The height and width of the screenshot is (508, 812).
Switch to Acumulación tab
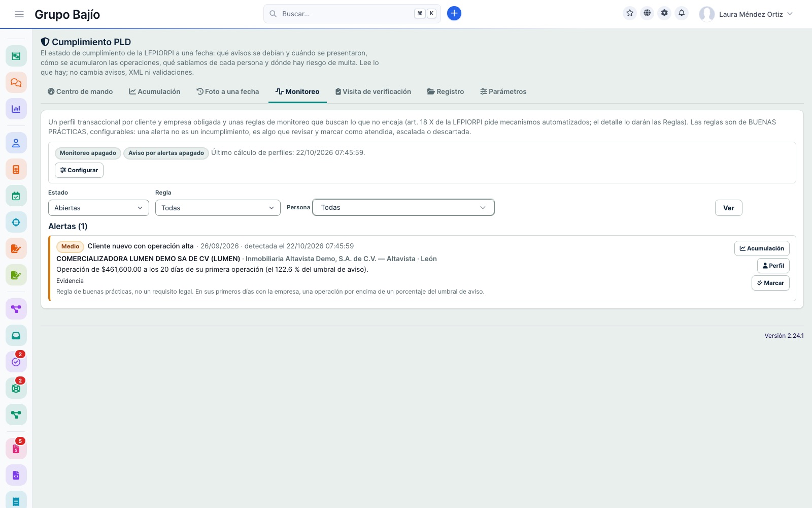pos(155,91)
